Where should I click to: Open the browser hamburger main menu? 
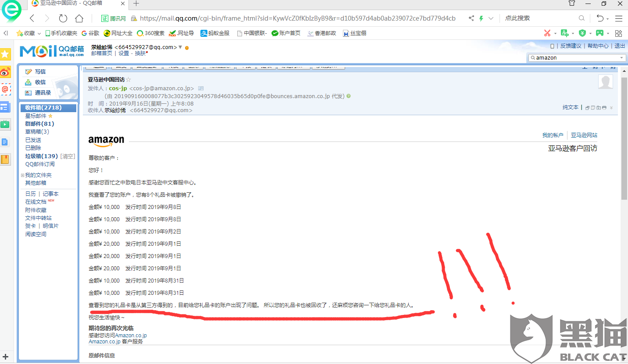click(x=619, y=18)
